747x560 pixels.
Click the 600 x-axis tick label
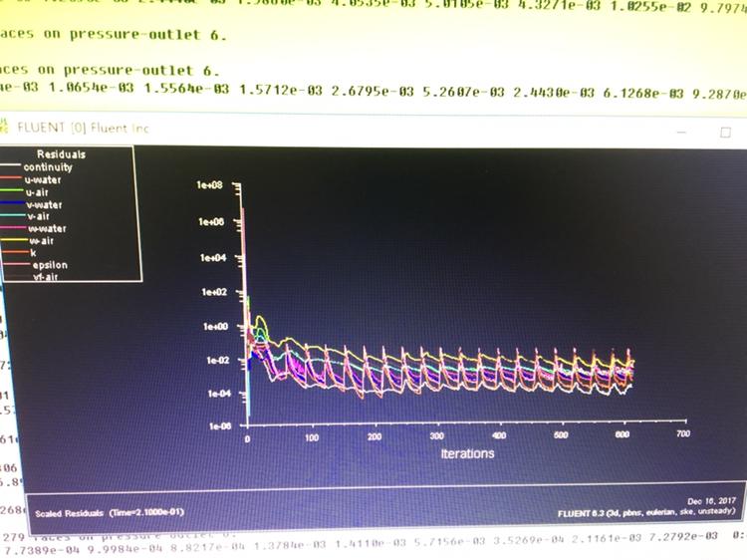622,434
